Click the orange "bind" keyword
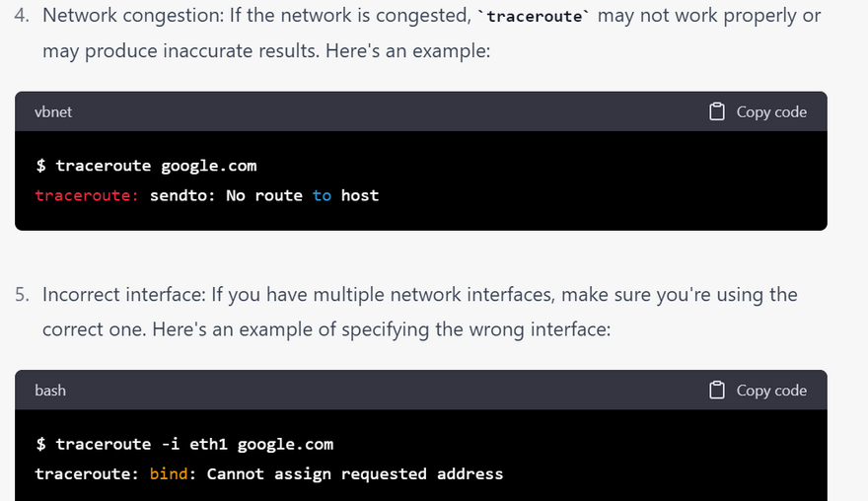Screen dimensions: 868x501 tap(168, 474)
